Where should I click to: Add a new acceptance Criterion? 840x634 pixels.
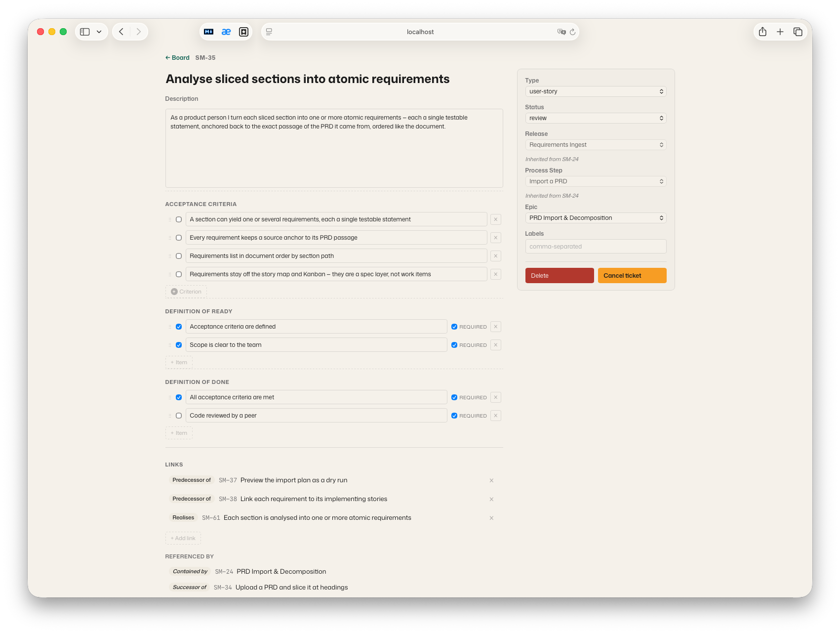(x=186, y=292)
